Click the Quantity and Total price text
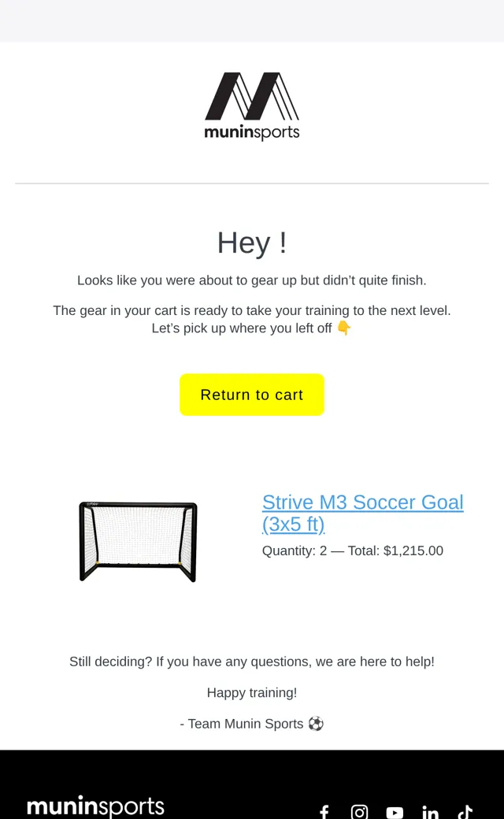The height and width of the screenshot is (819, 504). (353, 550)
